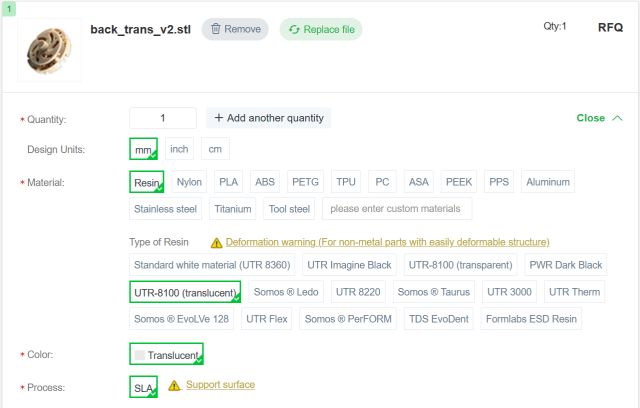This screenshot has width=640, height=408.
Task: Open the Support surface link
Action: (220, 385)
